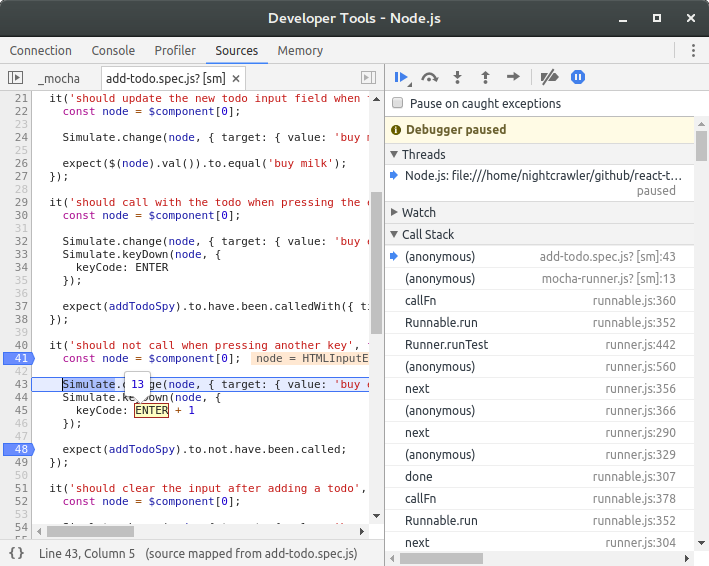The image size is (709, 566).
Task: Collapse the Threads section
Action: 394,154
